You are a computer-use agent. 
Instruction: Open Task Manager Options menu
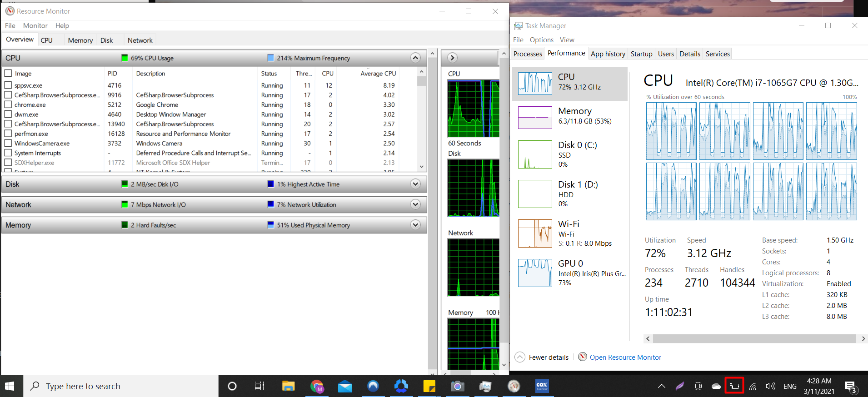pyautogui.click(x=542, y=40)
